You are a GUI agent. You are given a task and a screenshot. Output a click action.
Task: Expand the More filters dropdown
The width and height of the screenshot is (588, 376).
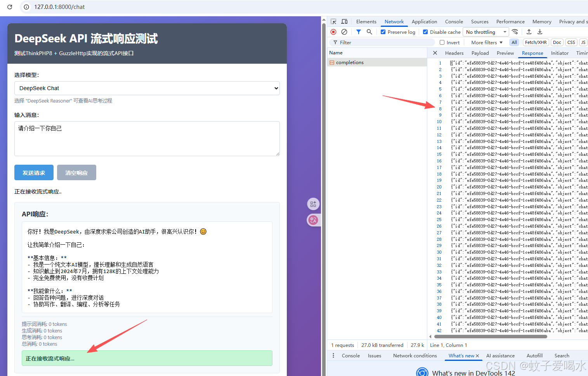(x=487, y=42)
